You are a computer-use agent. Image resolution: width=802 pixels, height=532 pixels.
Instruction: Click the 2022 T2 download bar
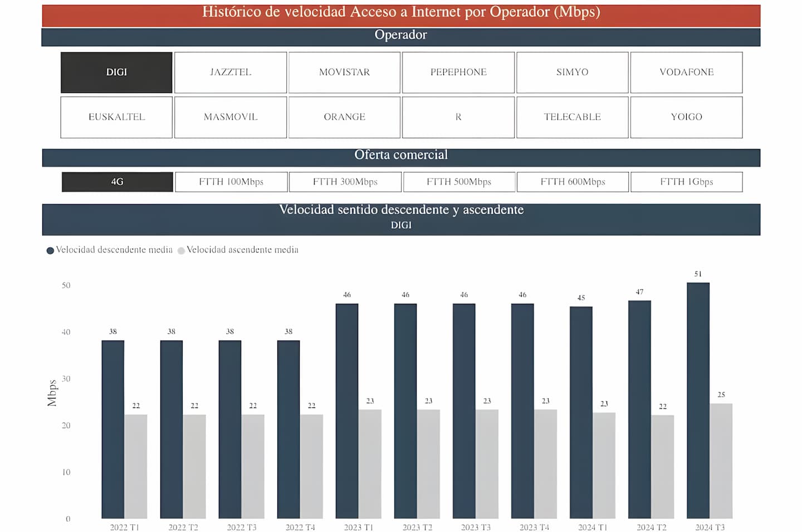coord(172,430)
